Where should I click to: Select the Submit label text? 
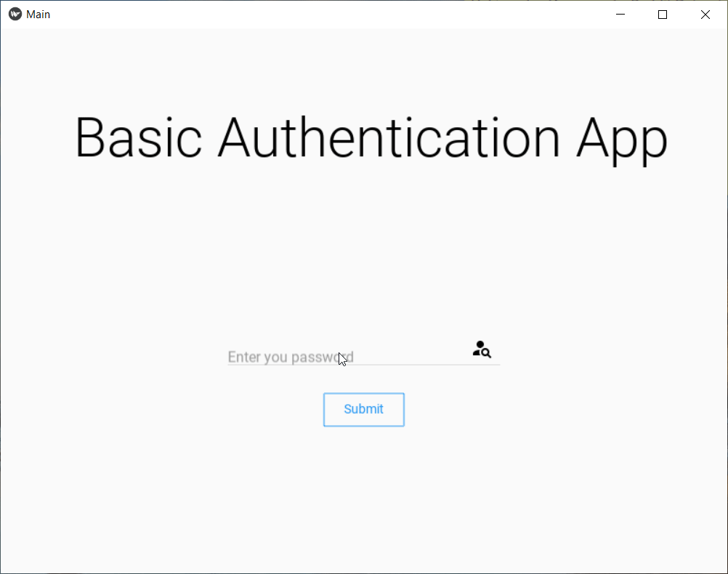(x=363, y=409)
